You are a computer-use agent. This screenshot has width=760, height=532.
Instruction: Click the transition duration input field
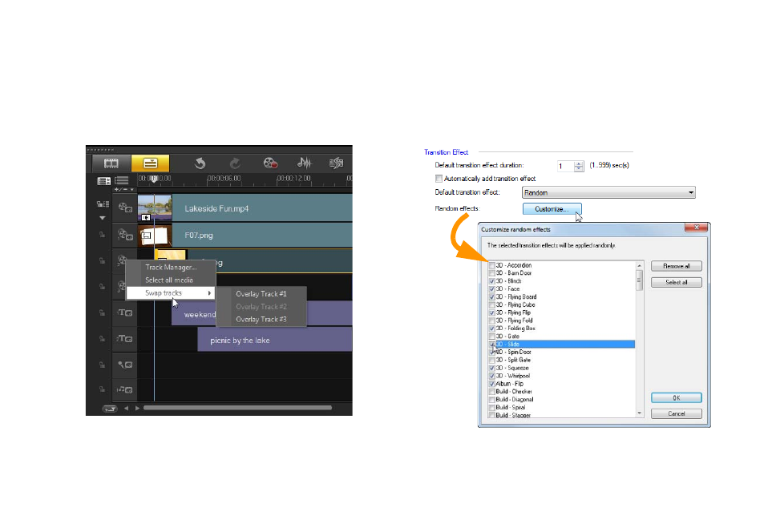(x=565, y=166)
